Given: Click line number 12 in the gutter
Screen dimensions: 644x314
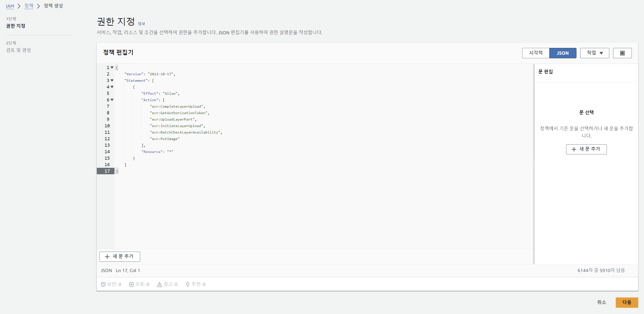Looking at the screenshot, I should [x=107, y=139].
